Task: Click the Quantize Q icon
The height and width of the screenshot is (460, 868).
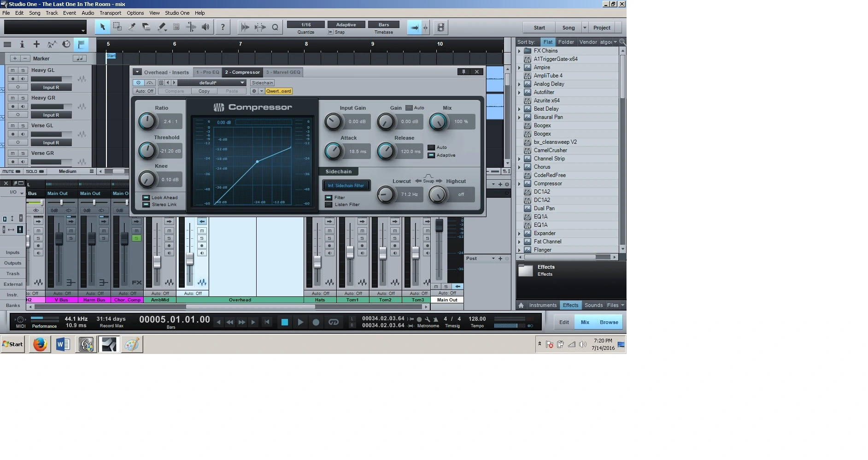Action: (275, 27)
